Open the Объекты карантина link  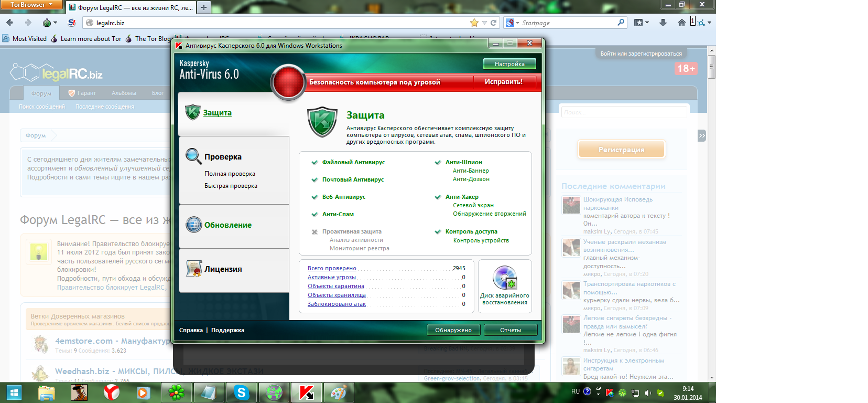(x=336, y=286)
